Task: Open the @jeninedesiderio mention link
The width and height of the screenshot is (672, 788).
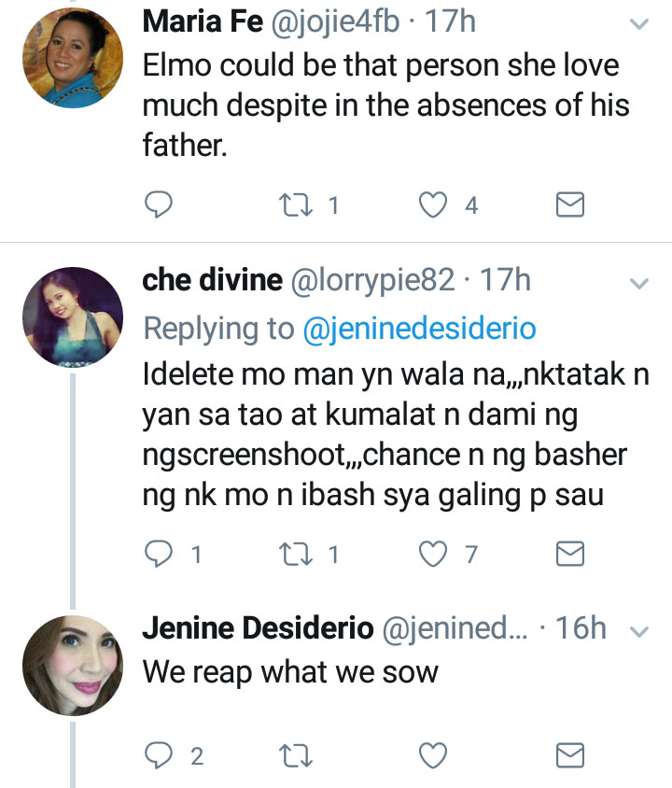Action: 420,328
